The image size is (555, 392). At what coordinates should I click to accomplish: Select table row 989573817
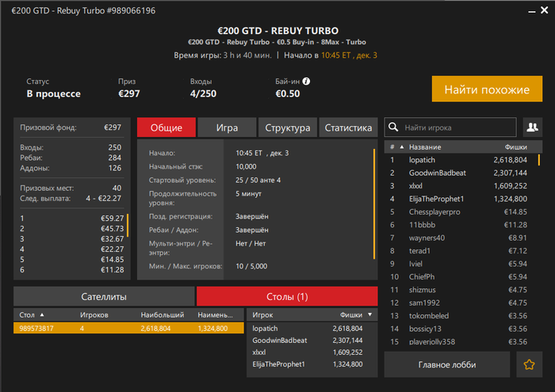point(128,328)
